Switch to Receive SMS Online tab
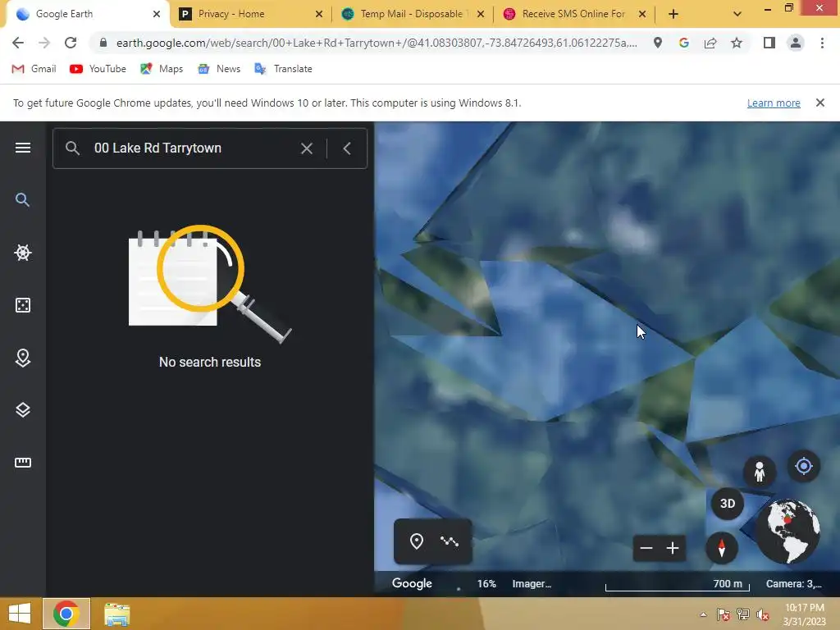The width and height of the screenshot is (840, 630). point(573,14)
